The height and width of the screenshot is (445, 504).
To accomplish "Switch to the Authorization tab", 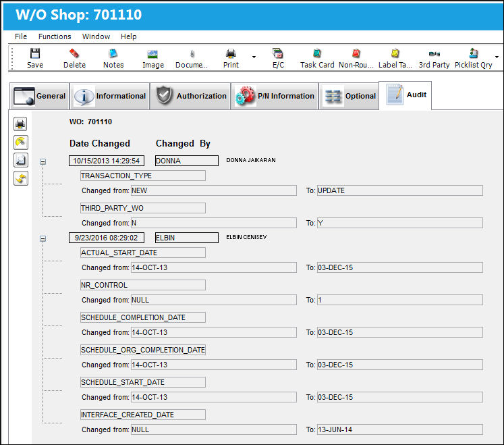I will (191, 96).
